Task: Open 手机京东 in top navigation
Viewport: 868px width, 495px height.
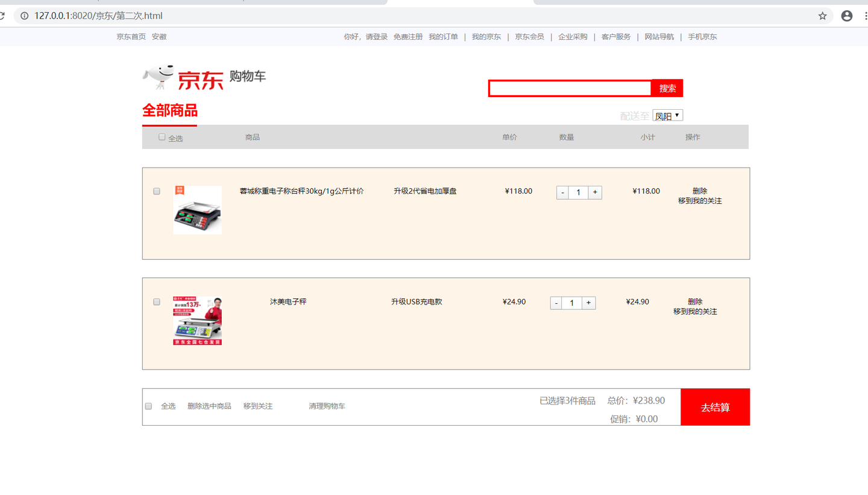Action: coord(702,37)
